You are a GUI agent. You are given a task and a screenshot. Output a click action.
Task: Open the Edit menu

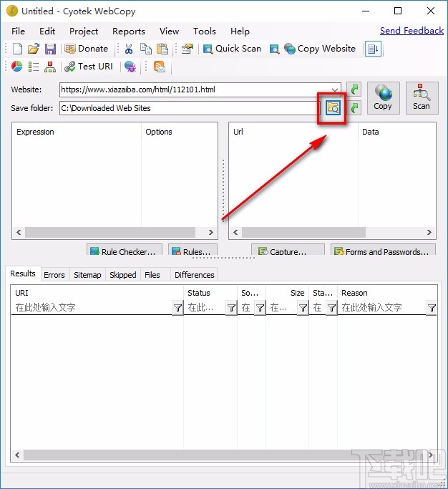tap(47, 32)
